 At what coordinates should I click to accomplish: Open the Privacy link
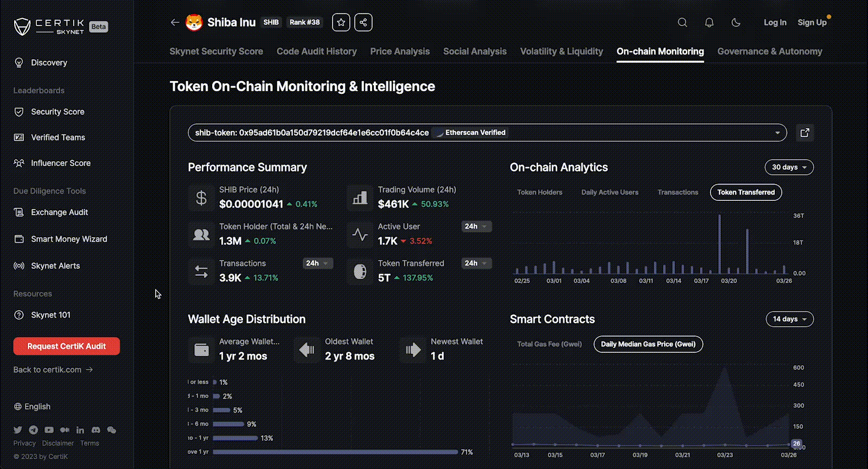point(24,443)
